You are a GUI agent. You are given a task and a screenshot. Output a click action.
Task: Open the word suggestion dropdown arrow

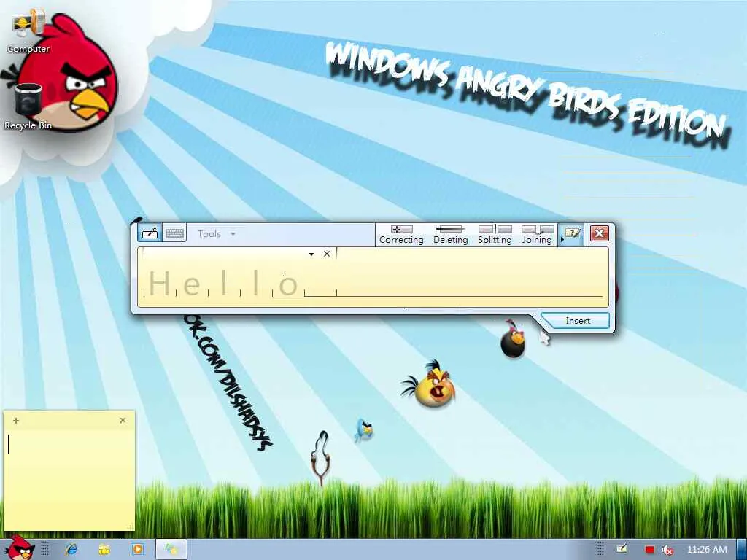[x=311, y=254]
